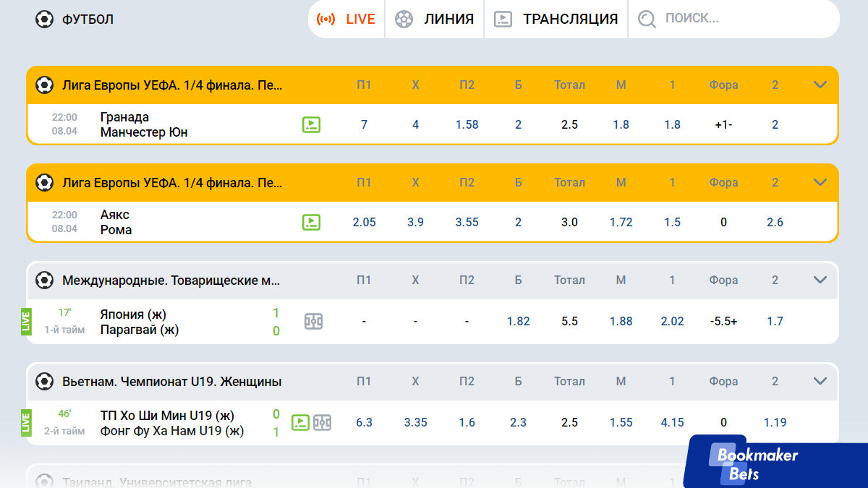The height and width of the screenshot is (488, 868).
Task: Choose over total odds 1.82 in Japan match
Action: tap(518, 321)
